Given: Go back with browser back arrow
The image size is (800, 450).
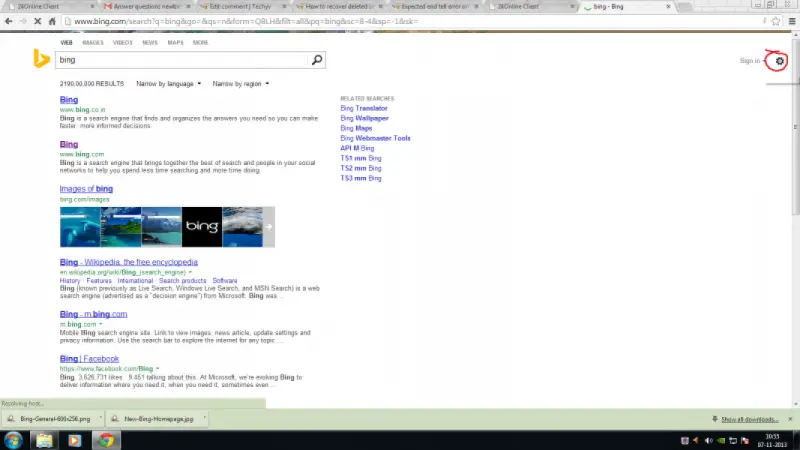Looking at the screenshot, I should coord(9,21).
